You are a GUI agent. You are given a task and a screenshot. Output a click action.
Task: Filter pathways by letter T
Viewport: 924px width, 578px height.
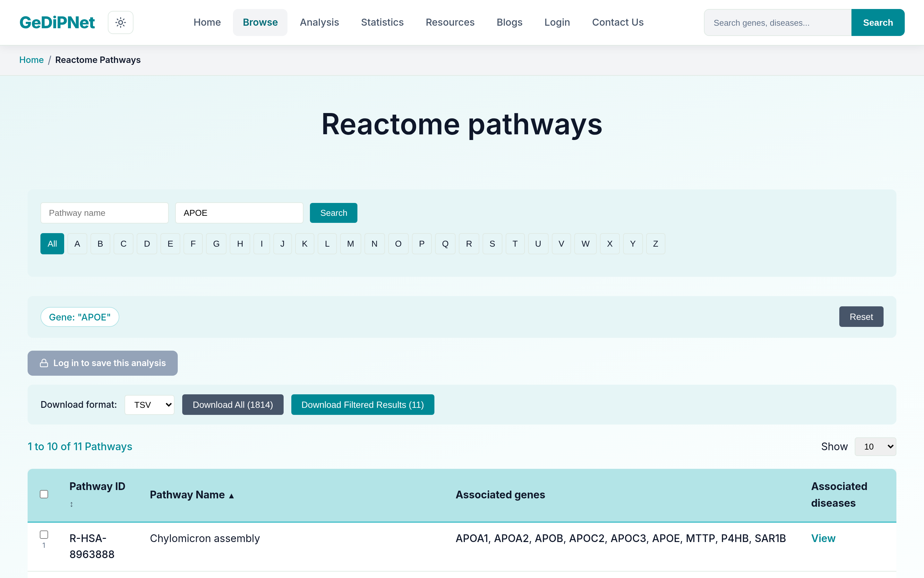point(515,244)
